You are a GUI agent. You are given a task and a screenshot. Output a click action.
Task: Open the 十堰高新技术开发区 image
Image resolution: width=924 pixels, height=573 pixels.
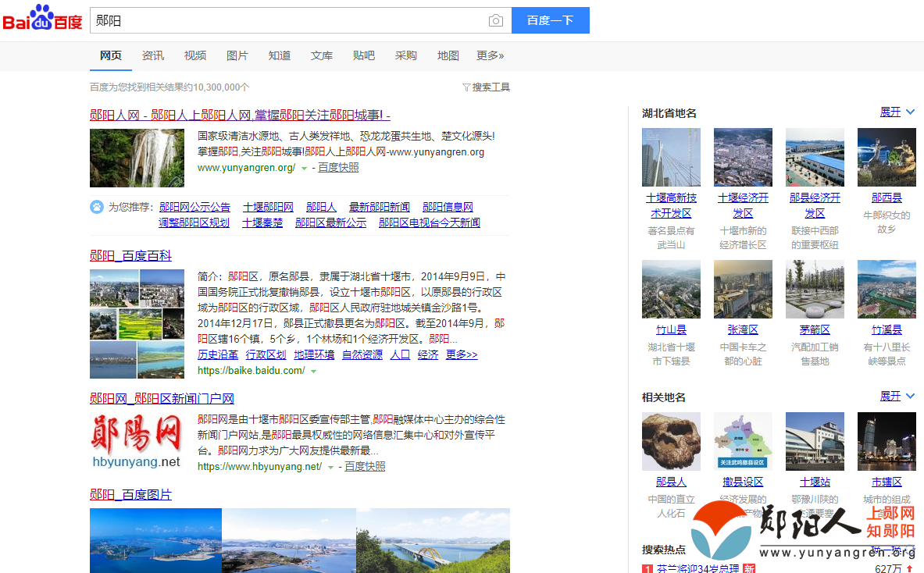click(x=671, y=157)
